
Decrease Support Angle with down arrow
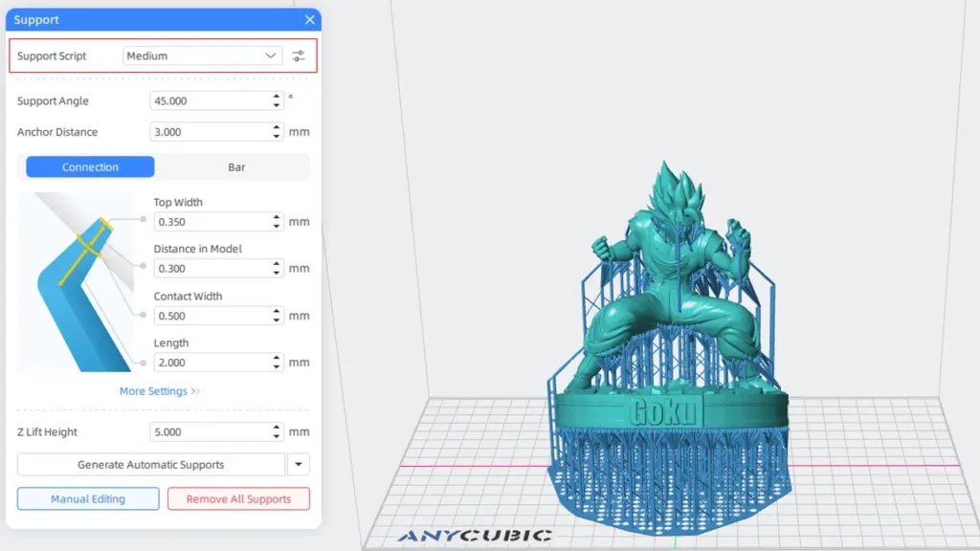coord(277,105)
